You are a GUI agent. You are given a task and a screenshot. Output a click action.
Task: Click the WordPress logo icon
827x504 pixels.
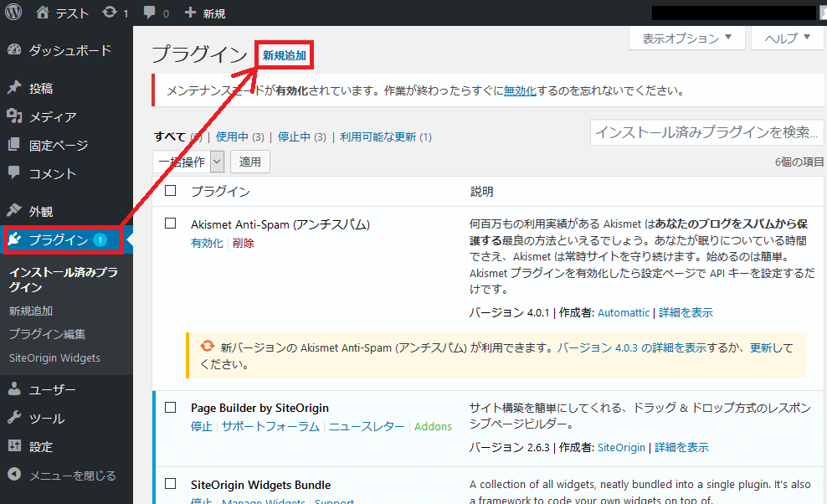tap(13, 12)
